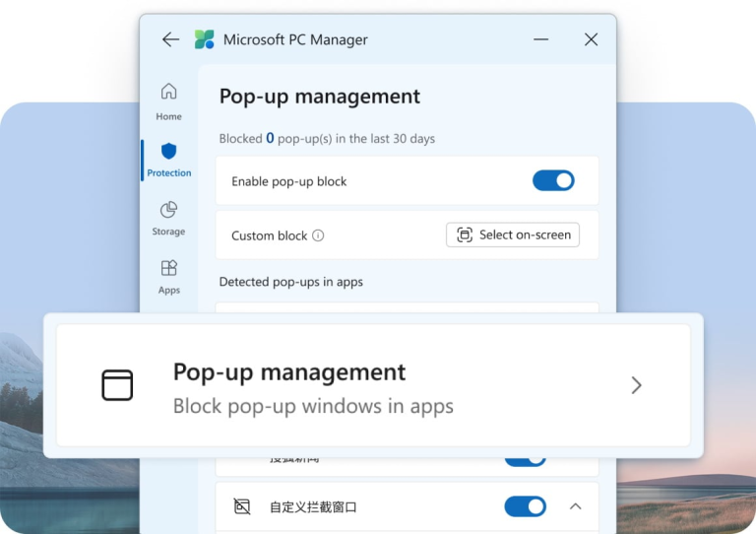This screenshot has height=534, width=756.
Task: Click the window icon on Pop-up management card
Action: point(117,385)
